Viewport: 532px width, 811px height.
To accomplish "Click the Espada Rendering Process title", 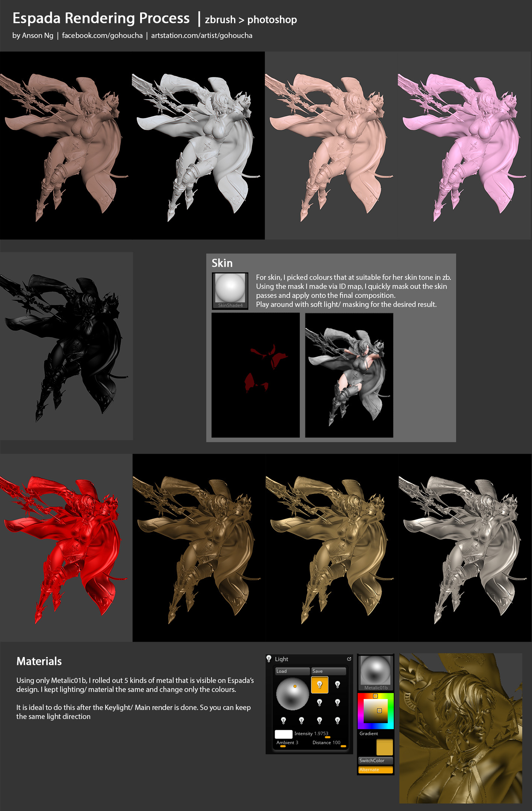I will [101, 18].
